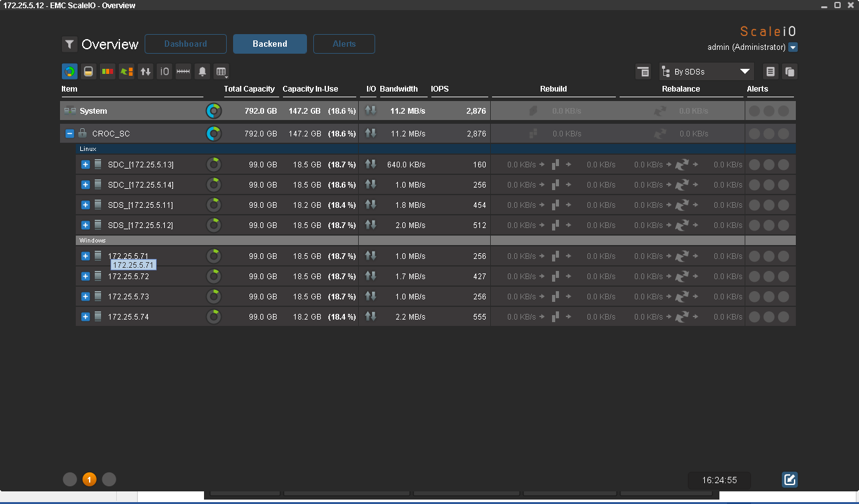Click the System capacity donut icon
859x504 pixels.
pyautogui.click(x=214, y=111)
